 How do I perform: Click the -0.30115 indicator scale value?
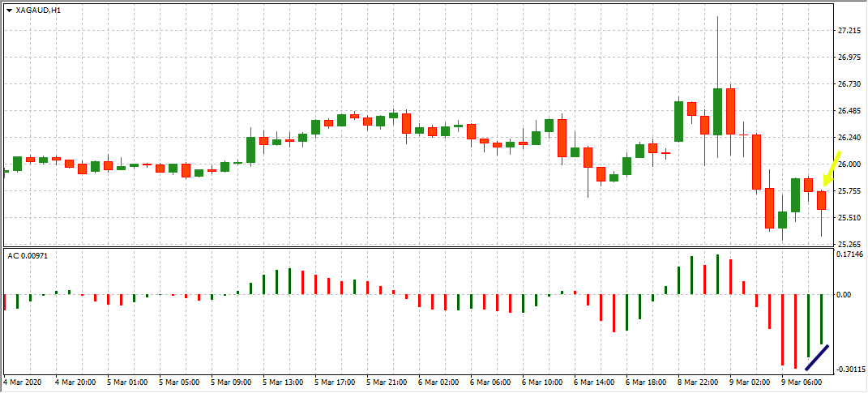(851, 370)
